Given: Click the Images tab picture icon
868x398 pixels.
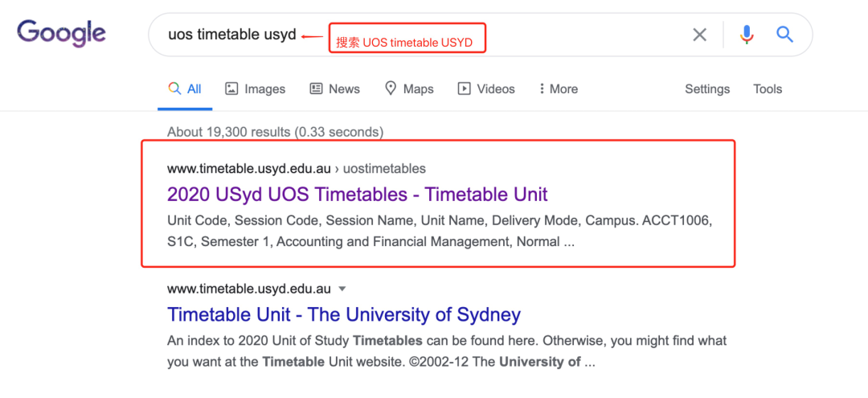Looking at the screenshot, I should [231, 88].
